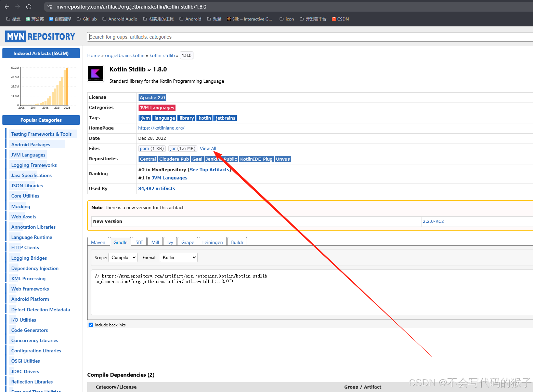Open the 很实用的工具 bookmark folder
Viewport: 533px width, 392px height.
coord(158,19)
